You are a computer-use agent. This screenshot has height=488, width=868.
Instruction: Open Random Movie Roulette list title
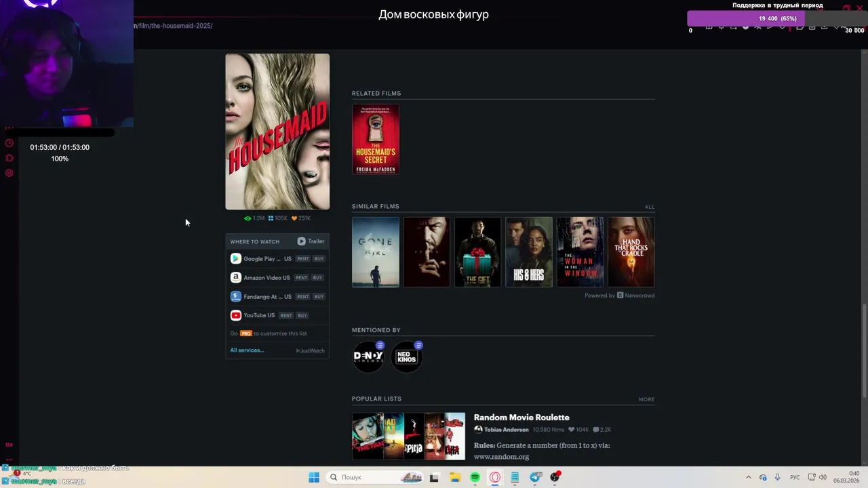521,418
